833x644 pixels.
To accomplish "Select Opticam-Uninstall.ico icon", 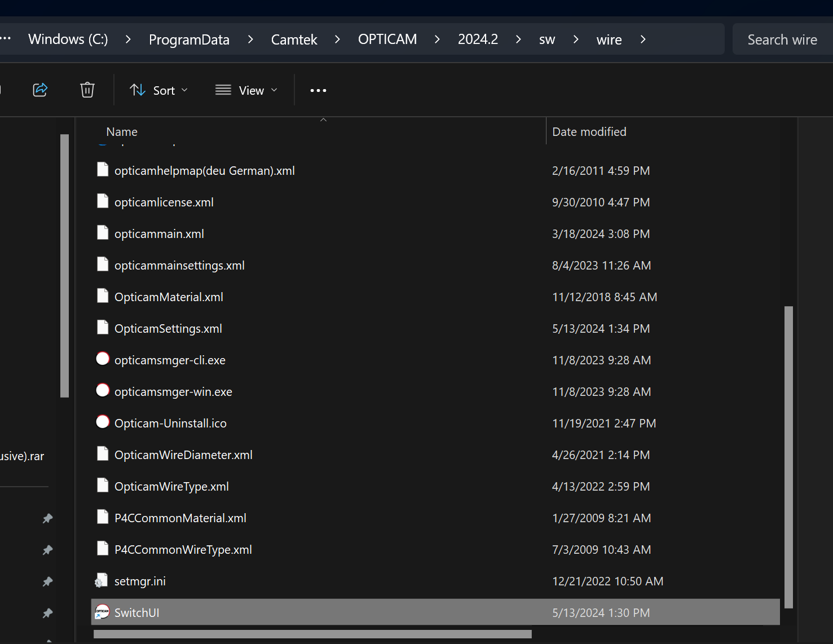I will point(103,422).
